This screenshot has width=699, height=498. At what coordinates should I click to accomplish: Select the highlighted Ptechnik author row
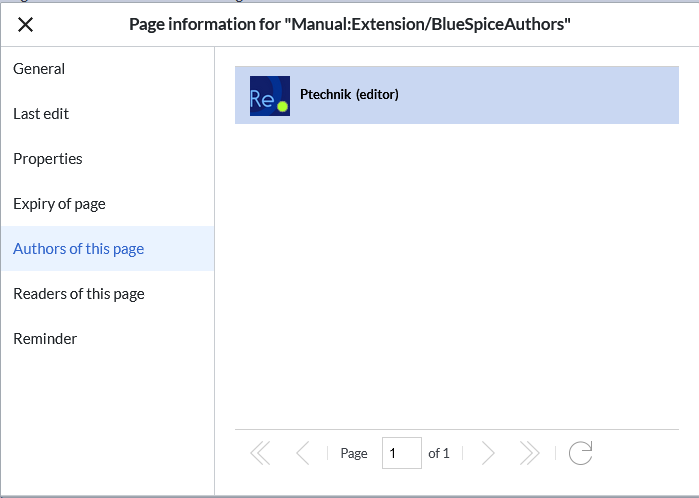[457, 95]
